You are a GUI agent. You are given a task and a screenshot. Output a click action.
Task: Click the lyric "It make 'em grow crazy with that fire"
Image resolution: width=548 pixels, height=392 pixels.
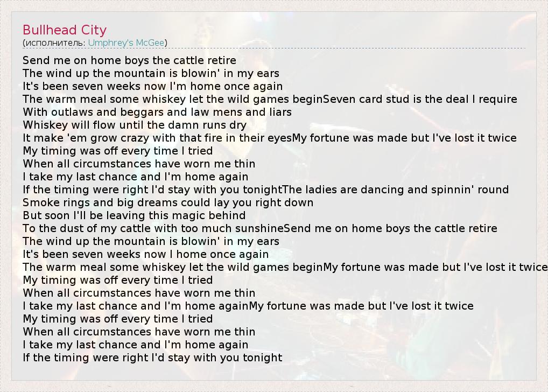tap(157, 138)
